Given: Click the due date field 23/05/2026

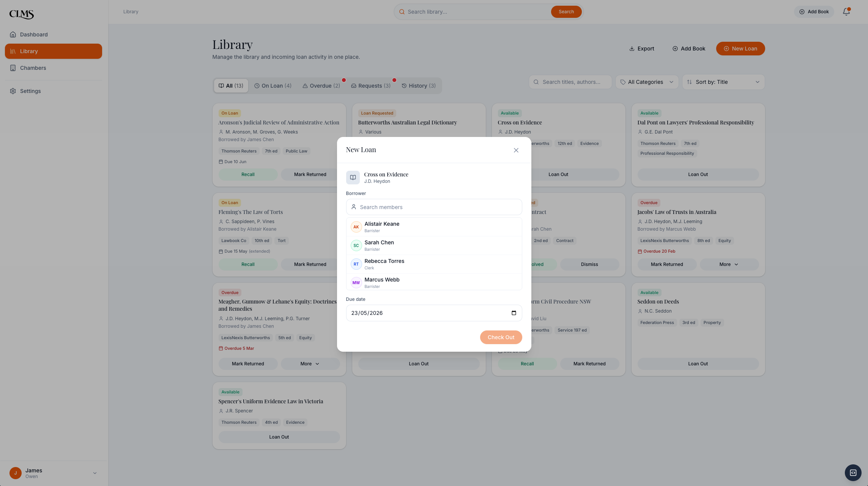Looking at the screenshot, I should click(434, 313).
